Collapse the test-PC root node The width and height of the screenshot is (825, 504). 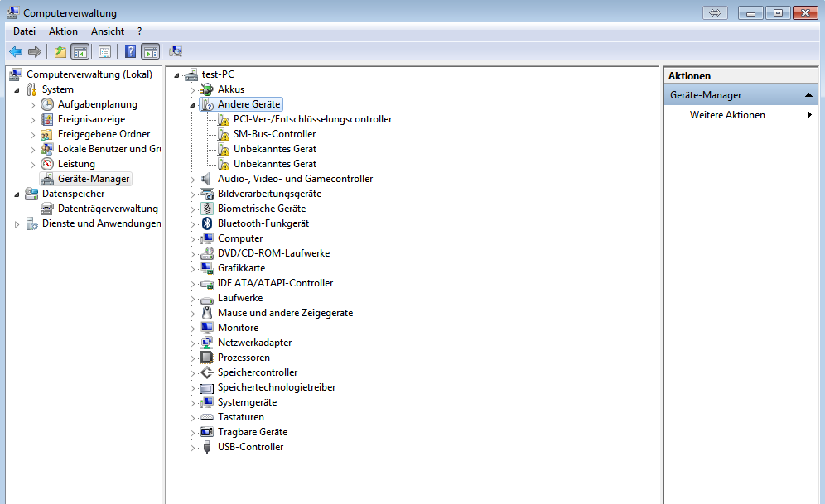click(x=176, y=75)
